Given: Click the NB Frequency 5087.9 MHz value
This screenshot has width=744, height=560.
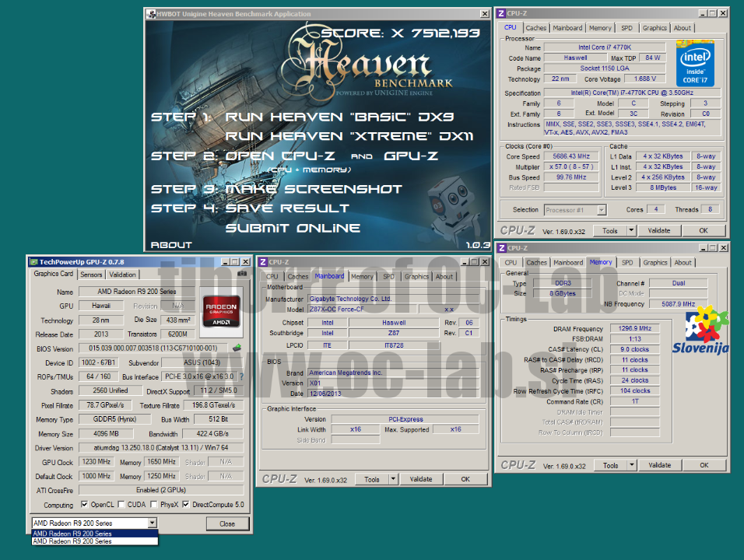Looking at the screenshot, I should 678,304.
